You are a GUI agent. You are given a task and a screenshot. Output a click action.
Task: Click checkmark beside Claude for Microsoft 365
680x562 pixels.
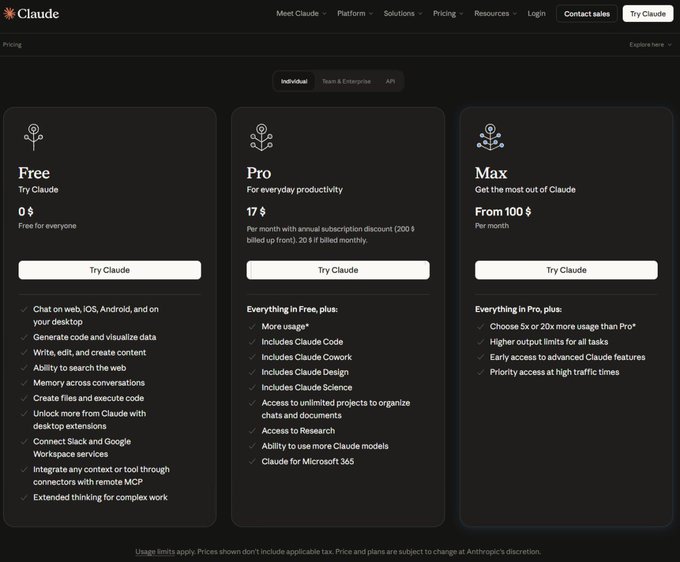pos(252,461)
